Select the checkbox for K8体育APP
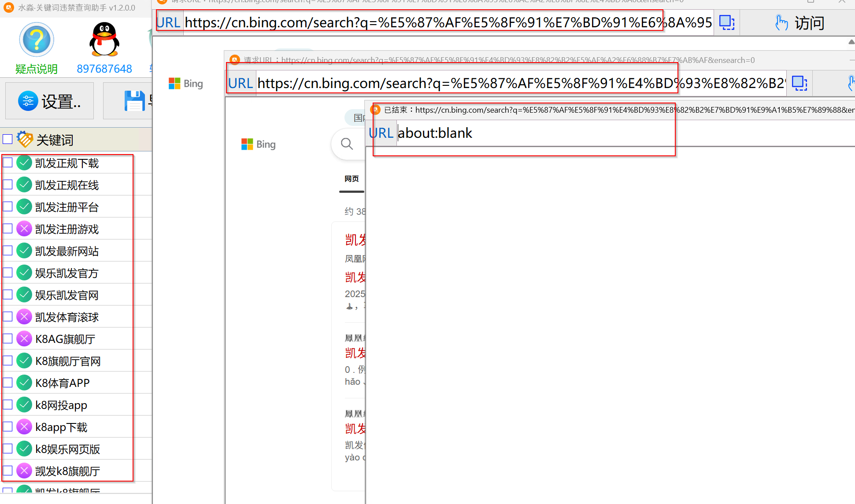855x504 pixels. [7, 383]
